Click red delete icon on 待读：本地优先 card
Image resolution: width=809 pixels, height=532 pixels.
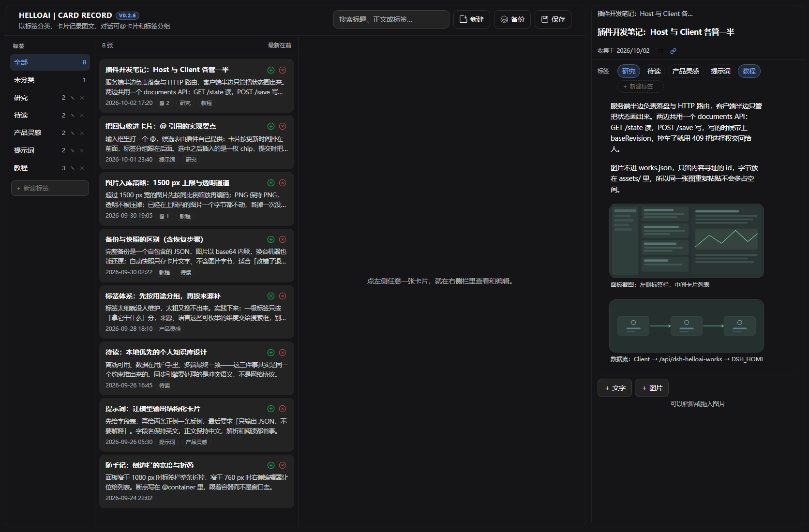283,353
